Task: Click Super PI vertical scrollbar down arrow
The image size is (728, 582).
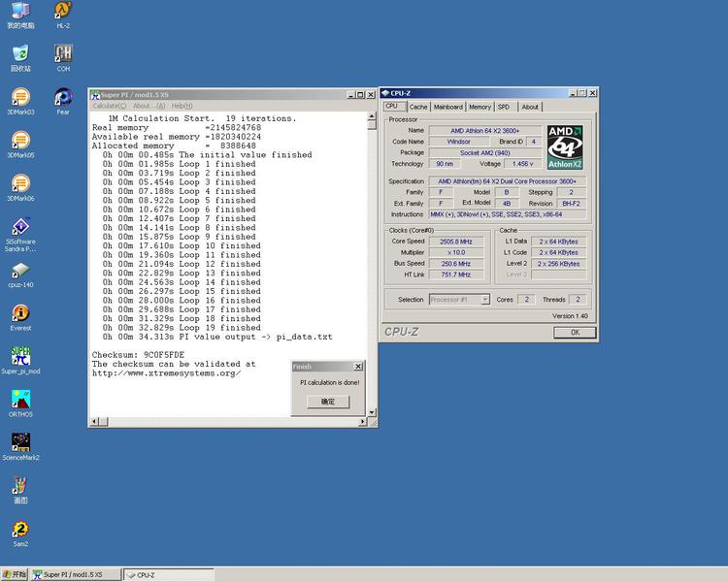Action: 372,412
